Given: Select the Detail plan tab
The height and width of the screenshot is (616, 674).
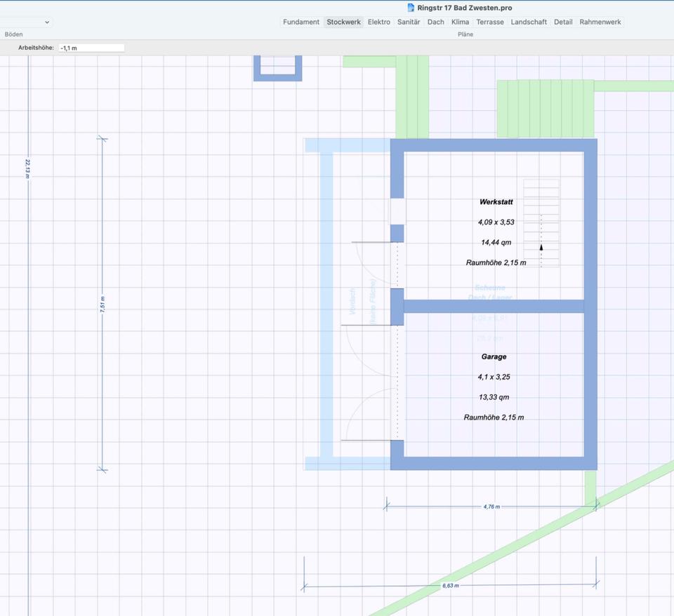Looking at the screenshot, I should [x=563, y=22].
